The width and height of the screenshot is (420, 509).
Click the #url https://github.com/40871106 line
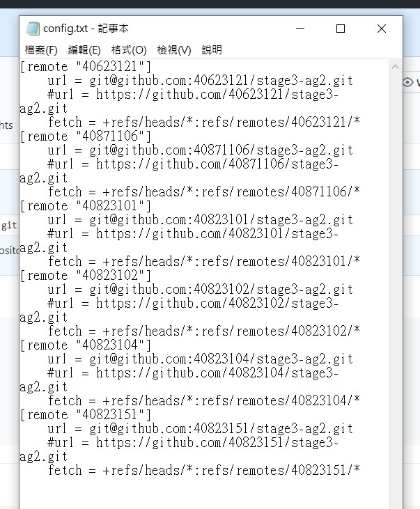tap(193, 164)
